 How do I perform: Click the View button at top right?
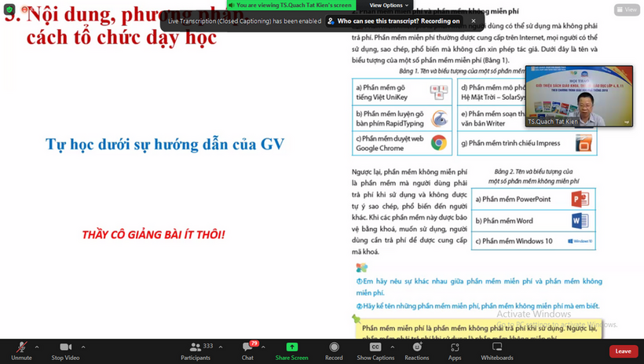[627, 9]
